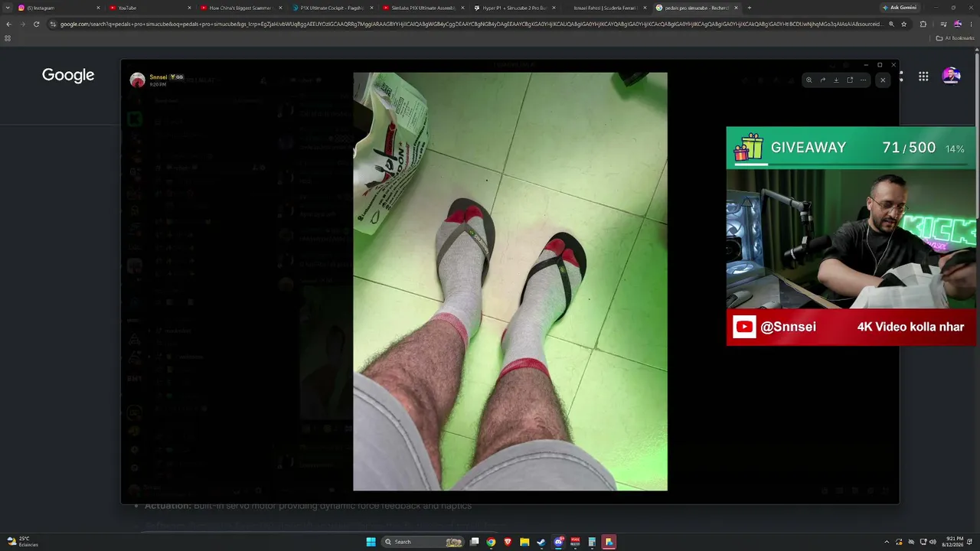The height and width of the screenshot is (551, 980).
Task: Open the volume control in the system tray
Action: point(933,542)
